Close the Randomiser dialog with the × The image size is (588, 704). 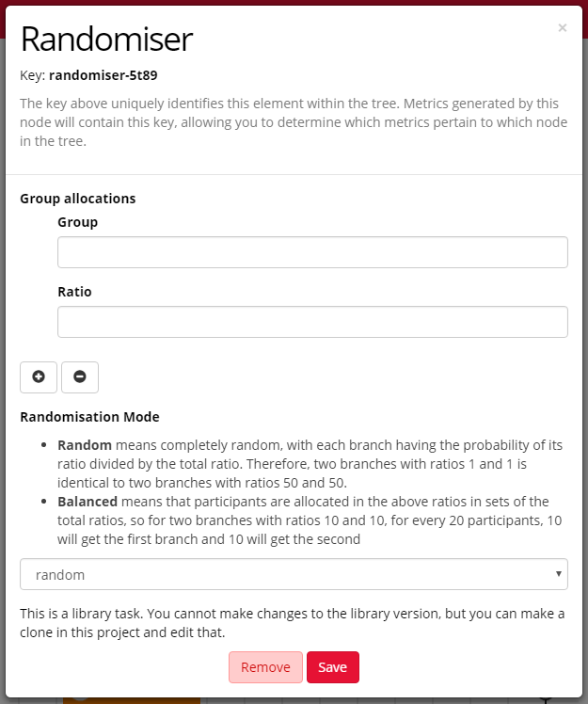(x=563, y=28)
